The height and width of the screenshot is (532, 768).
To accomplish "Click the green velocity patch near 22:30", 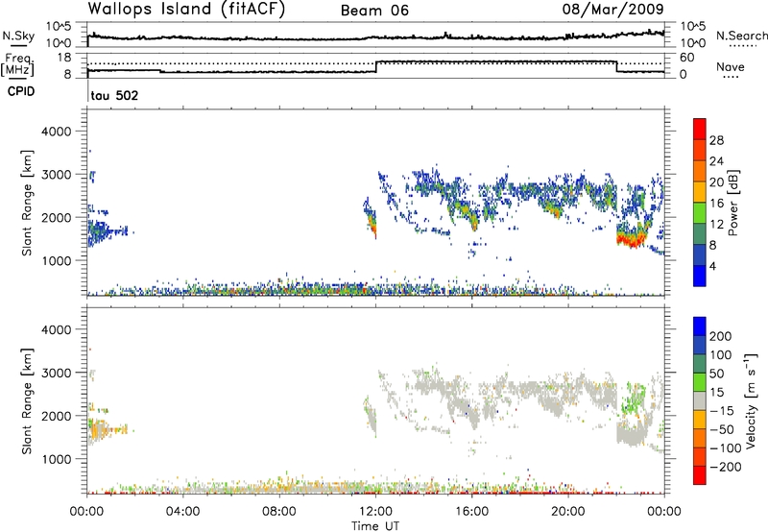I will point(634,398).
